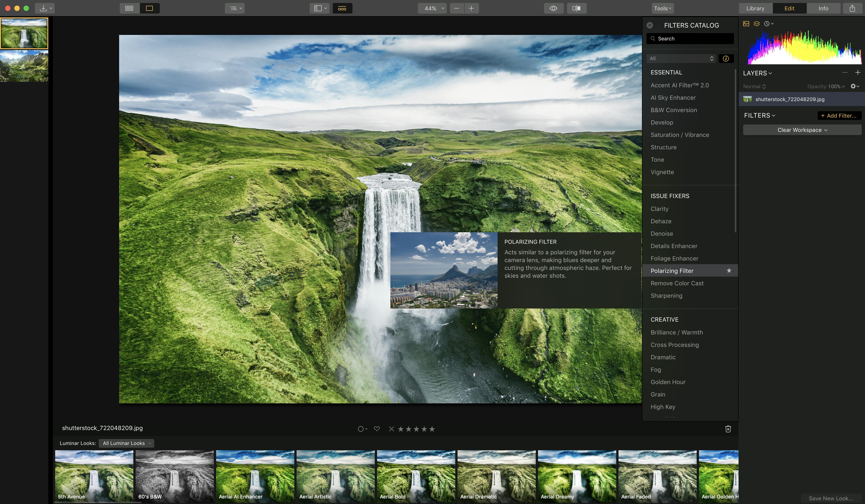Screen dimensions: 865x504
Task: Click the filter Search field
Action: 690,38
